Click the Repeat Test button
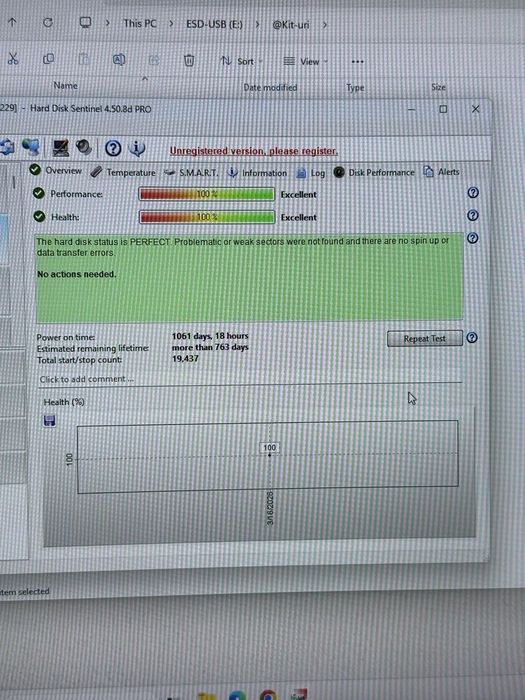The image size is (525, 700). tap(425, 339)
